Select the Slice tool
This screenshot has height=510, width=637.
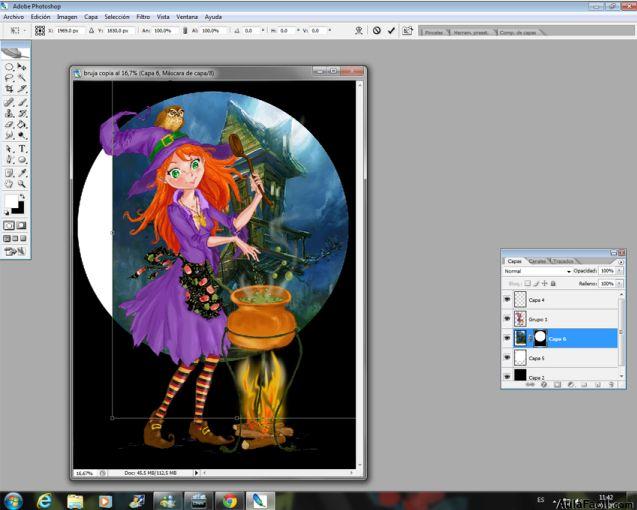click(22, 89)
